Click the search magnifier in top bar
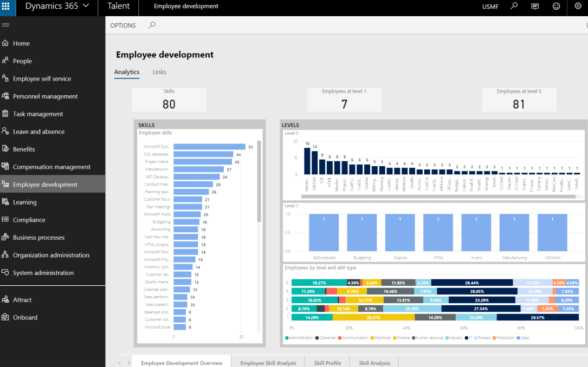The image size is (588, 367). pos(514,6)
